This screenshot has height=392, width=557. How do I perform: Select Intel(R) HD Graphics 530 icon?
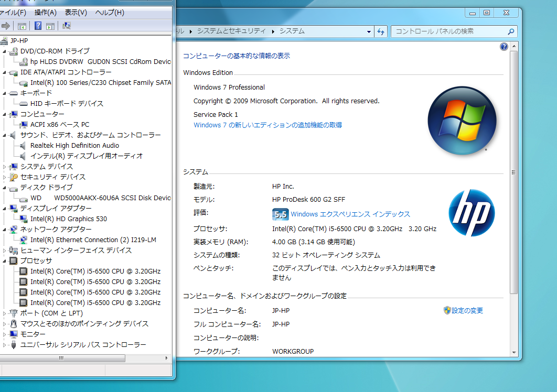24,219
